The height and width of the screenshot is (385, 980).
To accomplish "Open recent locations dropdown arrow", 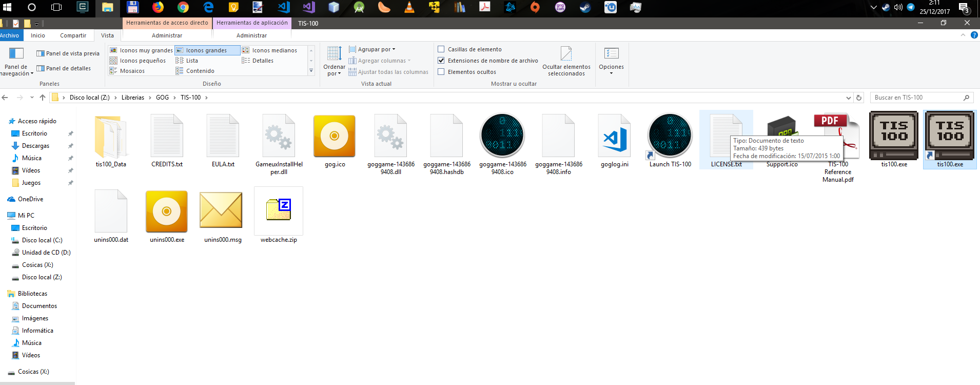I will 32,98.
